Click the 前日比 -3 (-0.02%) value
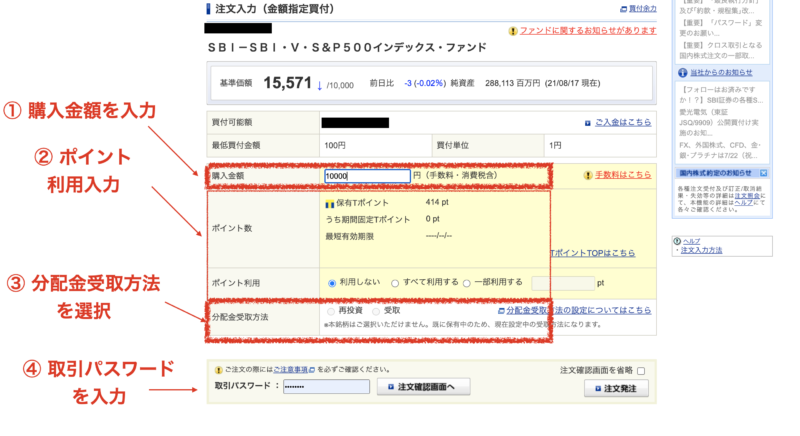This screenshot has height=436, width=800. click(425, 83)
